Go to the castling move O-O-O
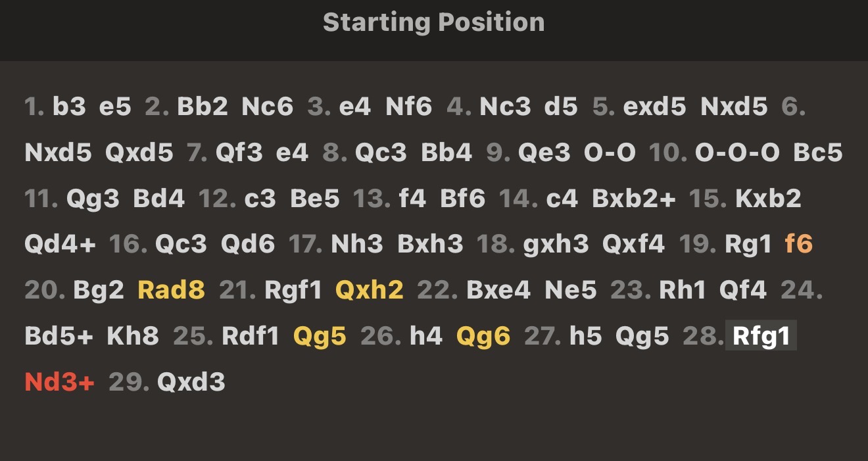 click(736, 152)
